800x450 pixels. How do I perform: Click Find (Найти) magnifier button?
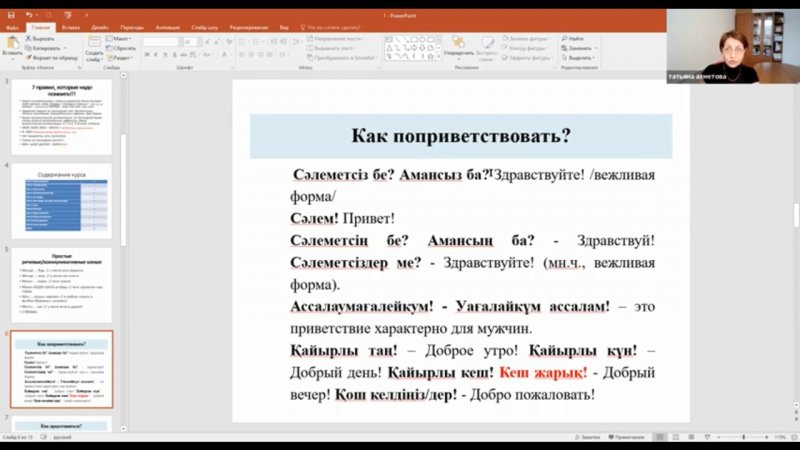point(572,39)
